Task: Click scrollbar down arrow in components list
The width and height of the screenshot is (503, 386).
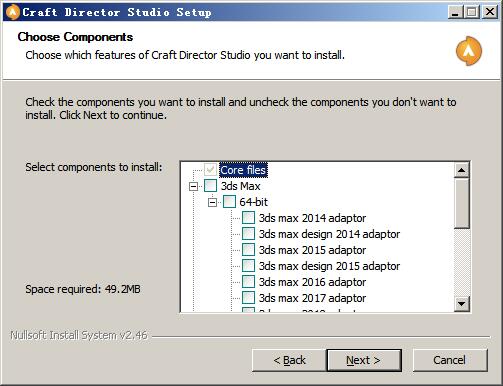Action: click(462, 304)
